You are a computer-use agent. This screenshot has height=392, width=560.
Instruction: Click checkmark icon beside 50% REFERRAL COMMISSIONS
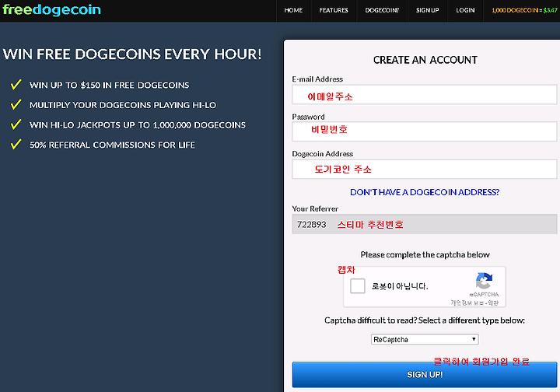click(16, 144)
